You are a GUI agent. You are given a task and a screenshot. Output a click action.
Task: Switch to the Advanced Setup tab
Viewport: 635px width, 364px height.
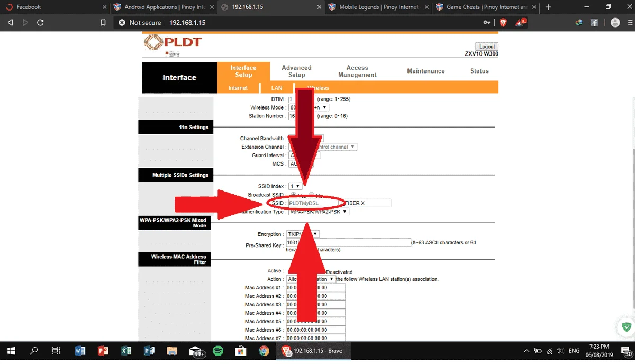296,71
